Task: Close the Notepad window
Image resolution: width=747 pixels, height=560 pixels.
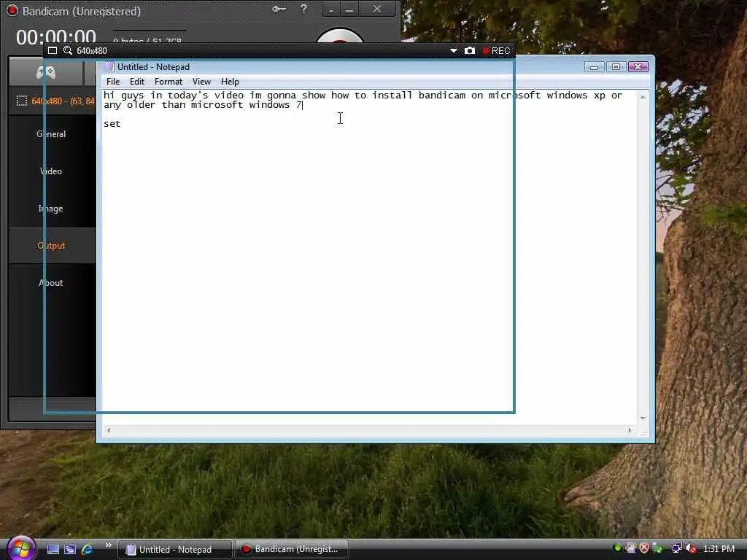Action: (638, 66)
